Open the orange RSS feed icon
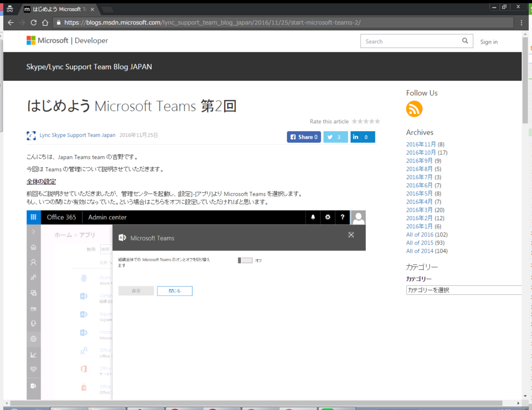 pyautogui.click(x=414, y=109)
